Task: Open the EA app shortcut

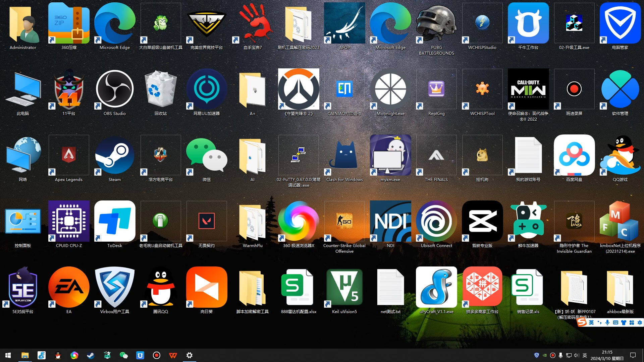Action: pyautogui.click(x=69, y=290)
